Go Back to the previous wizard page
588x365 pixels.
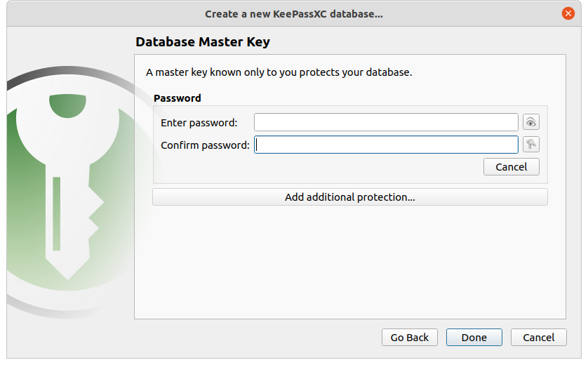pyautogui.click(x=409, y=338)
